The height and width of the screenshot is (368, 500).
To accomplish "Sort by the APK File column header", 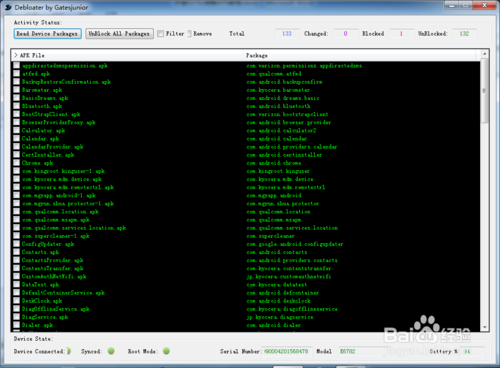I will [x=32, y=55].
